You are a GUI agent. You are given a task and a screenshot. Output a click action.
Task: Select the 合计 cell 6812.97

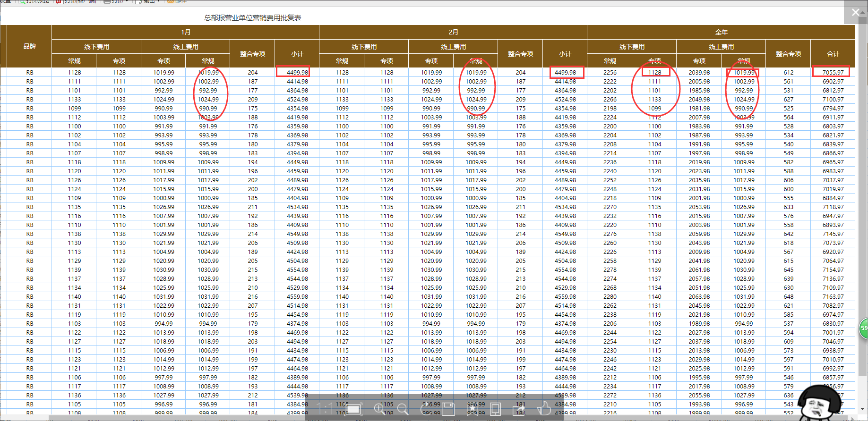[x=833, y=91]
